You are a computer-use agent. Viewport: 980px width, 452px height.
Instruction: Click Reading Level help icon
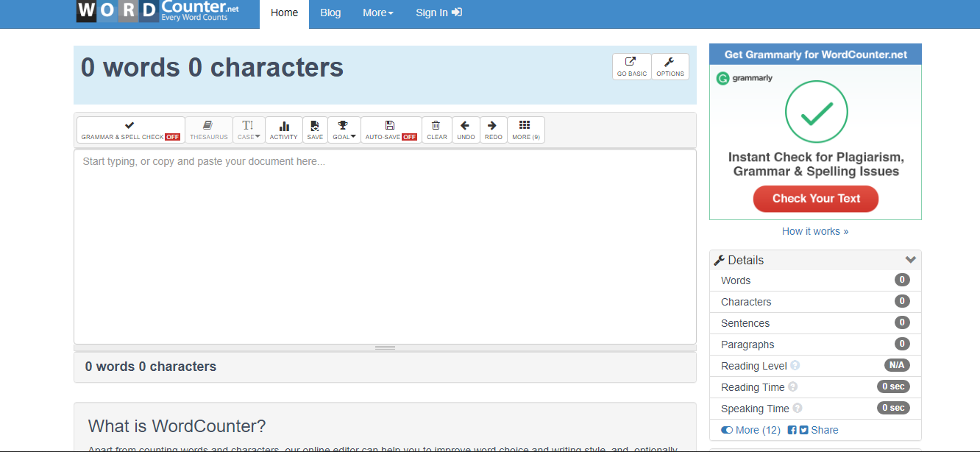coord(795,366)
